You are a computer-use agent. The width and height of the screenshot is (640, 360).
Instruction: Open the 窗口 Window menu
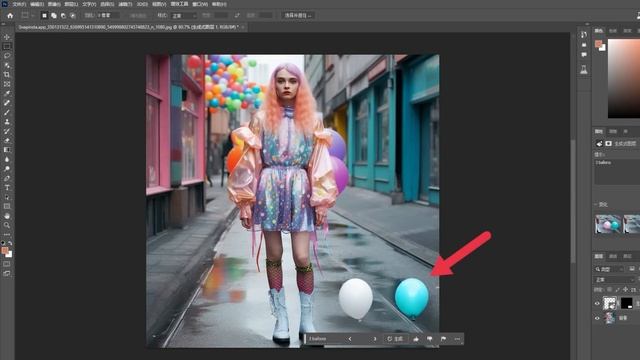[200, 4]
